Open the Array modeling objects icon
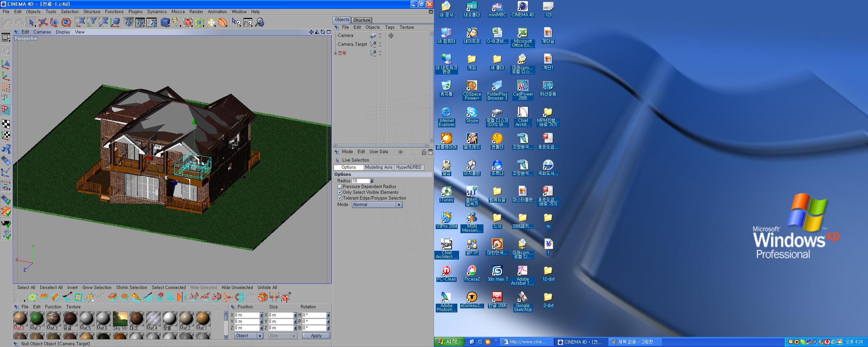This screenshot has height=347, width=868. [x=200, y=23]
